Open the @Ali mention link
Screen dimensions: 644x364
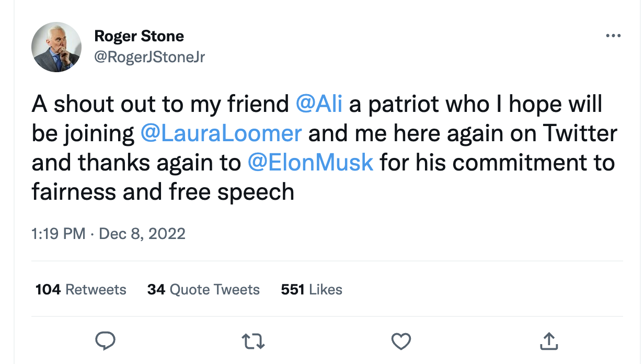[x=319, y=104]
